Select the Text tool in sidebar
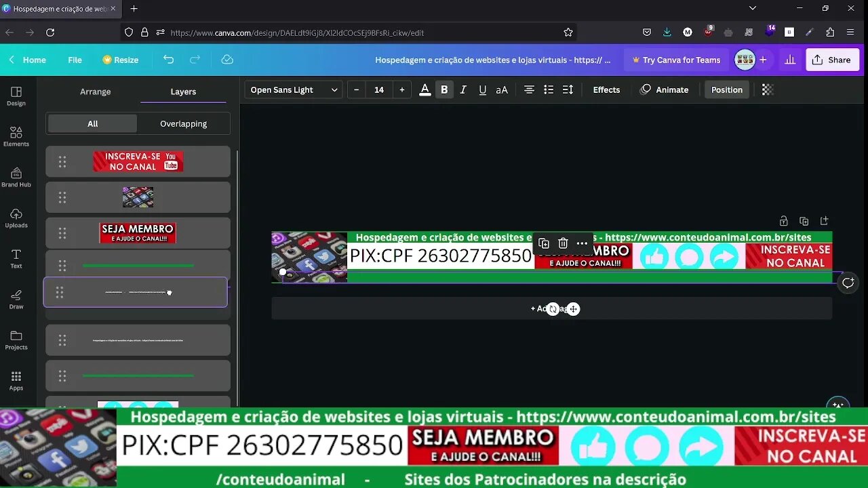 point(16,259)
